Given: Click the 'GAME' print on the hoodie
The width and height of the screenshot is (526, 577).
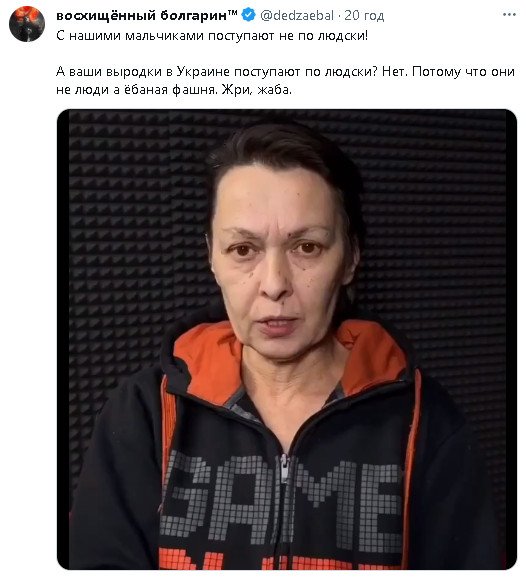Looking at the screenshot, I should coord(282,497).
